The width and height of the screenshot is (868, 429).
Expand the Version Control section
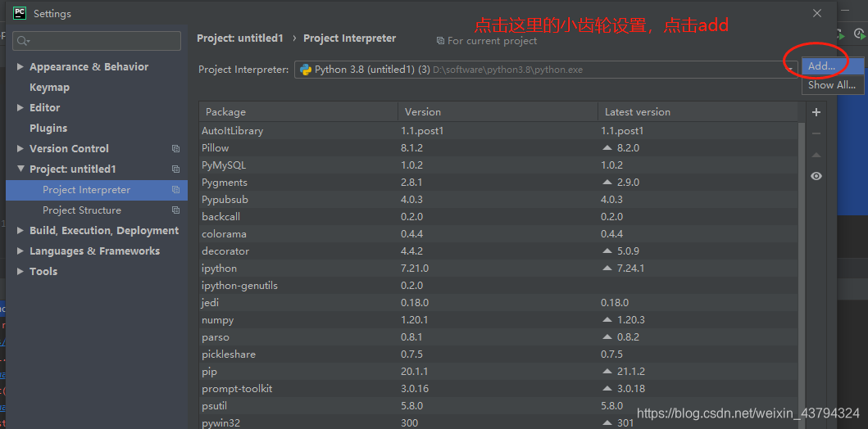point(20,149)
